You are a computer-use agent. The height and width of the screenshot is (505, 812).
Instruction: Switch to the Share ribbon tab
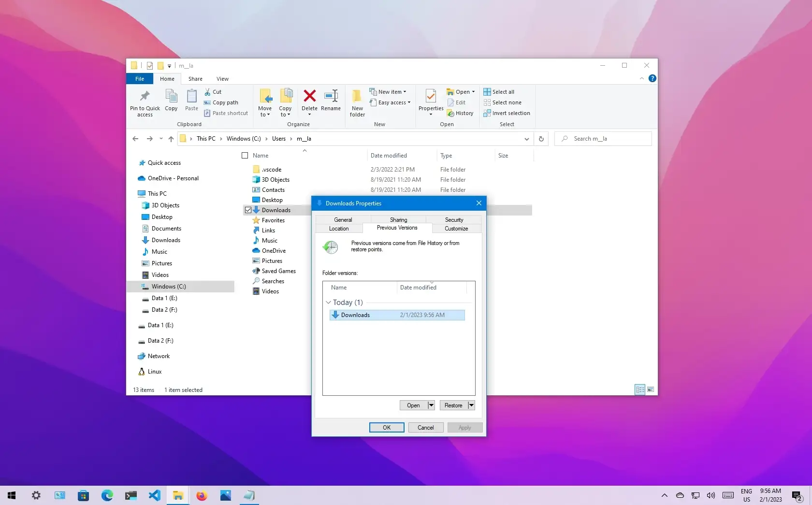pyautogui.click(x=195, y=79)
